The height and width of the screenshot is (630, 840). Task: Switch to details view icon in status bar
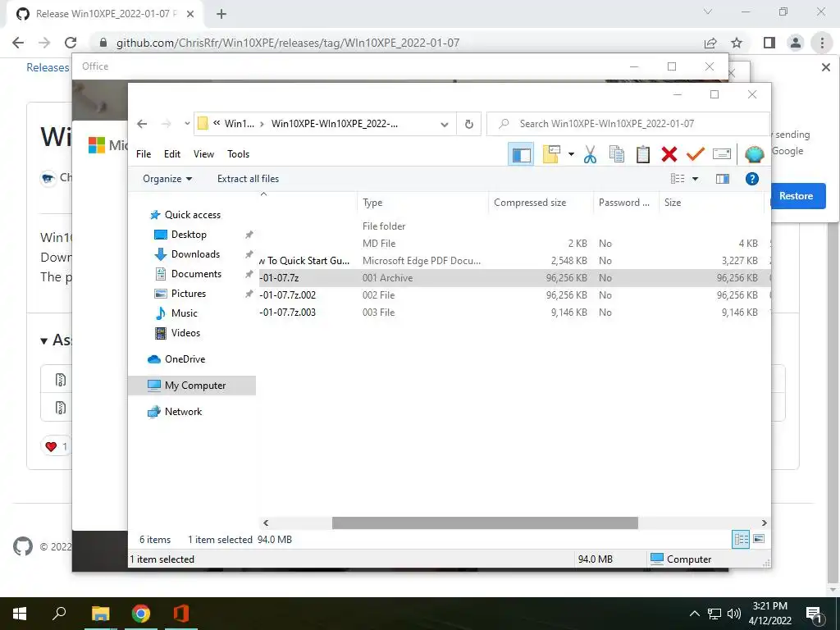[741, 539]
